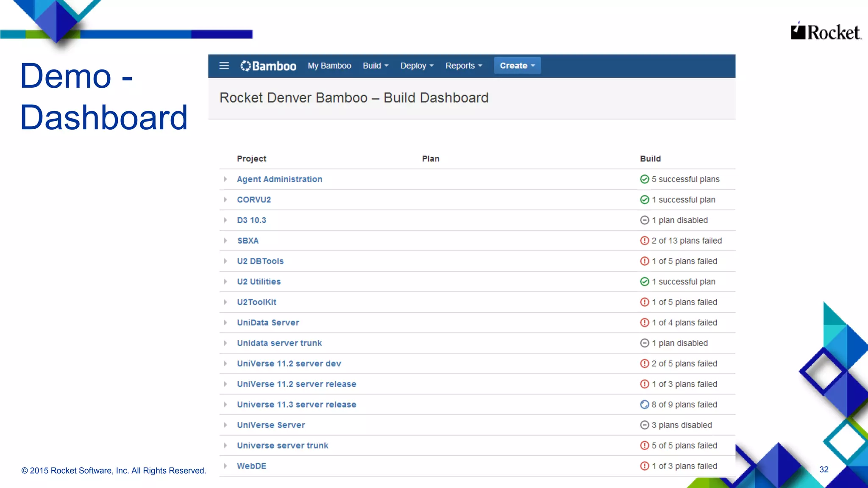Click red failed icon for WebDE
This screenshot has height=488, width=868.
(645, 466)
